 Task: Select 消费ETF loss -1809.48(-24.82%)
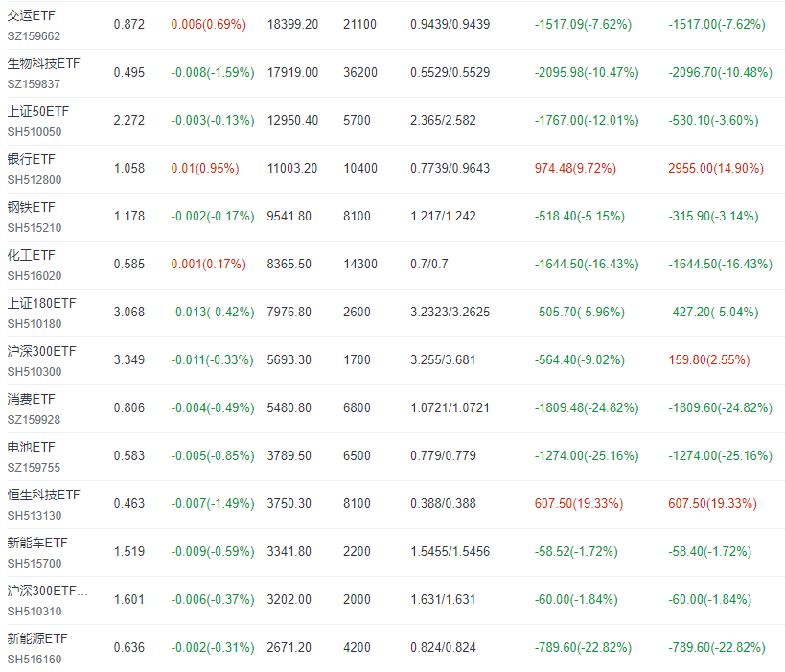[x=587, y=408]
